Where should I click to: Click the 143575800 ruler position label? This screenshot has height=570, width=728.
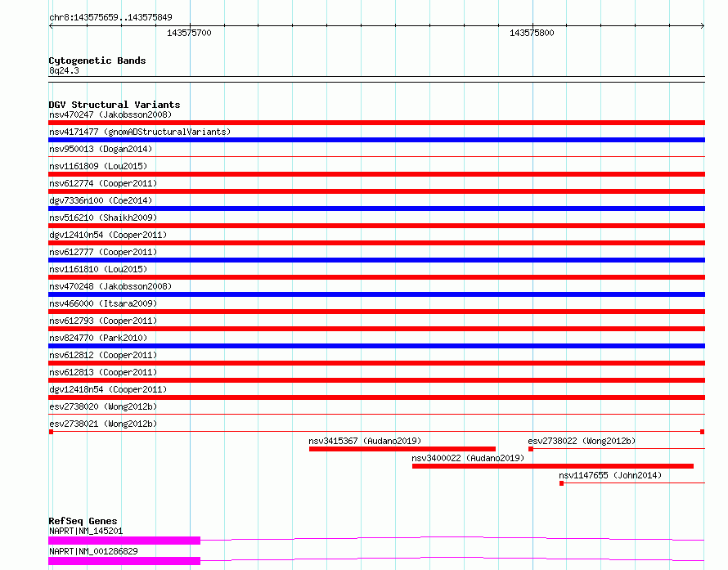[x=532, y=33]
